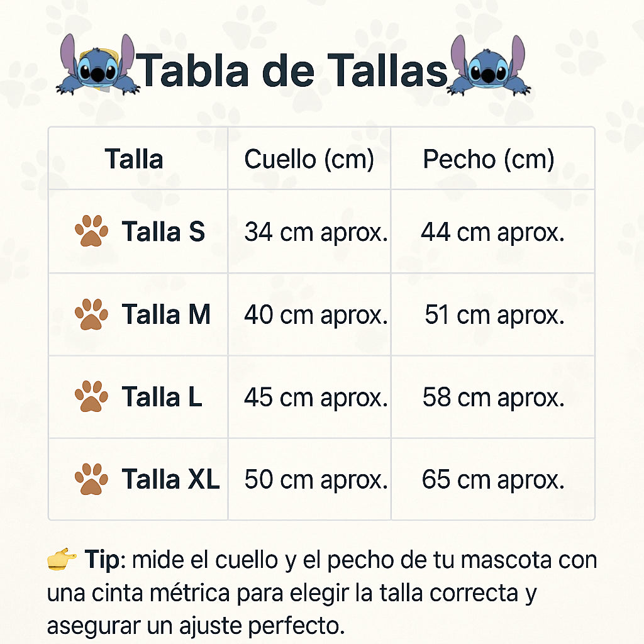Image resolution: width=644 pixels, height=644 pixels.
Task: Click the Talla L row label
Action: (x=162, y=397)
